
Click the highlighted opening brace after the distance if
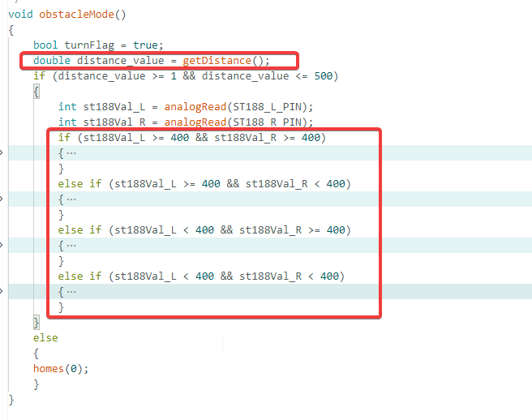coord(36,92)
